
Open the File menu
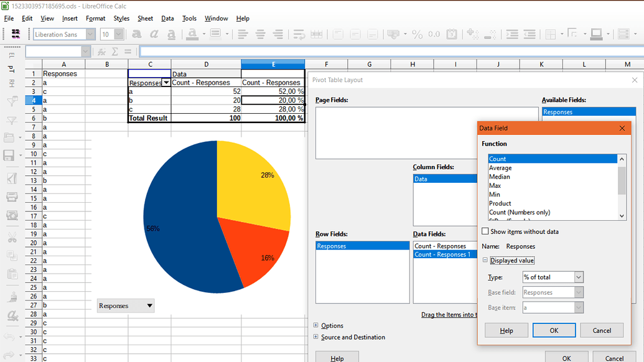pos(9,19)
